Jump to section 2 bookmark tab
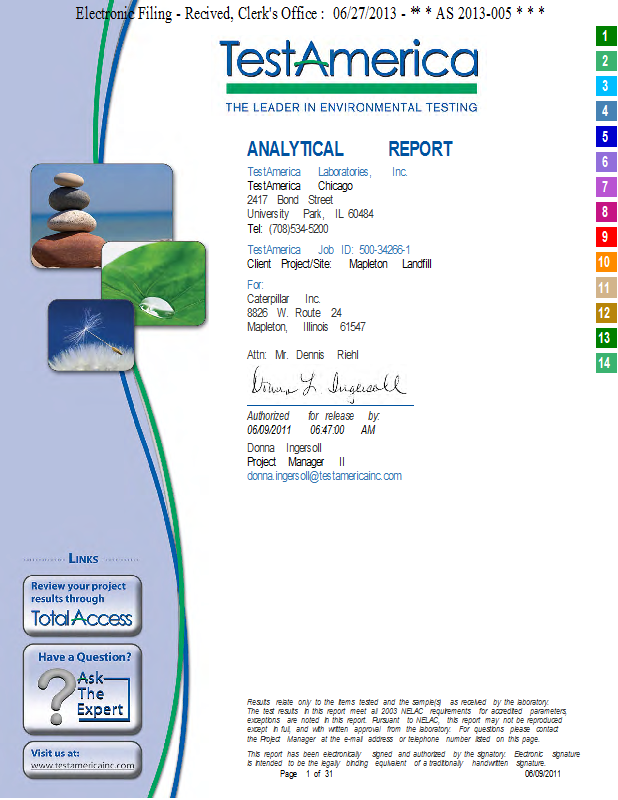 pos(606,61)
